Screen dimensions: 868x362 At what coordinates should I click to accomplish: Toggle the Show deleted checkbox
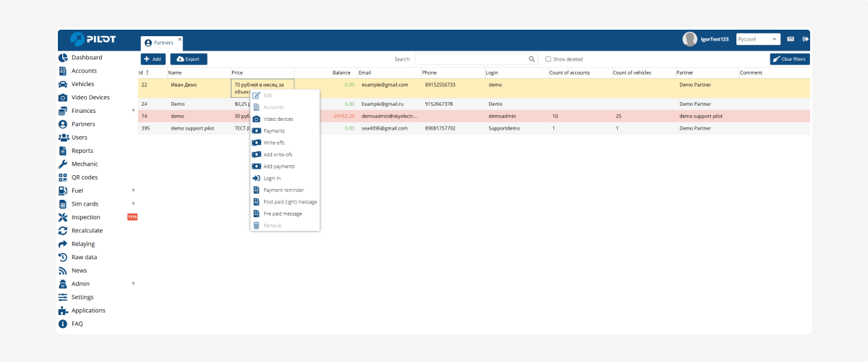[x=548, y=59]
